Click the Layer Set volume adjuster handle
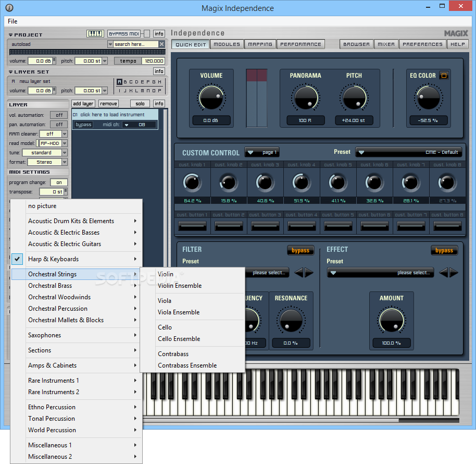Screen dimensions: 476x464 (x=54, y=90)
